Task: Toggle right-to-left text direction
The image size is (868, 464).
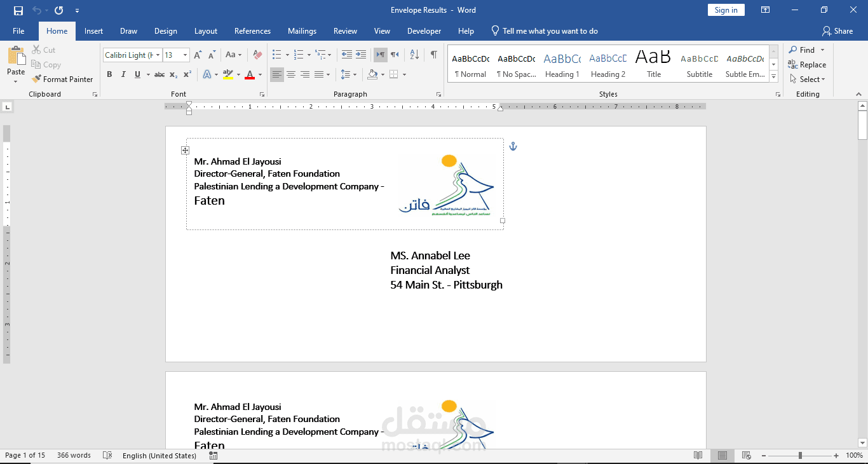Action: pyautogui.click(x=395, y=55)
